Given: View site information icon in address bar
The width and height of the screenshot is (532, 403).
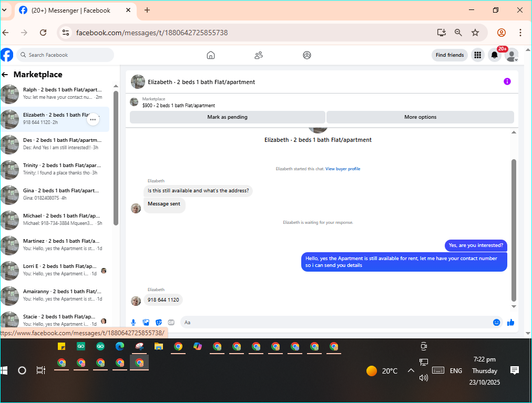Looking at the screenshot, I should tap(66, 33).
